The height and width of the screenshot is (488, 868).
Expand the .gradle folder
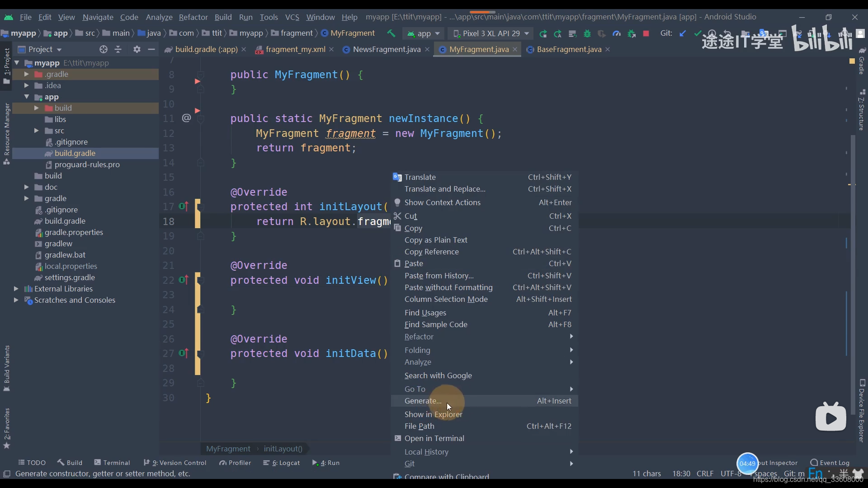26,74
